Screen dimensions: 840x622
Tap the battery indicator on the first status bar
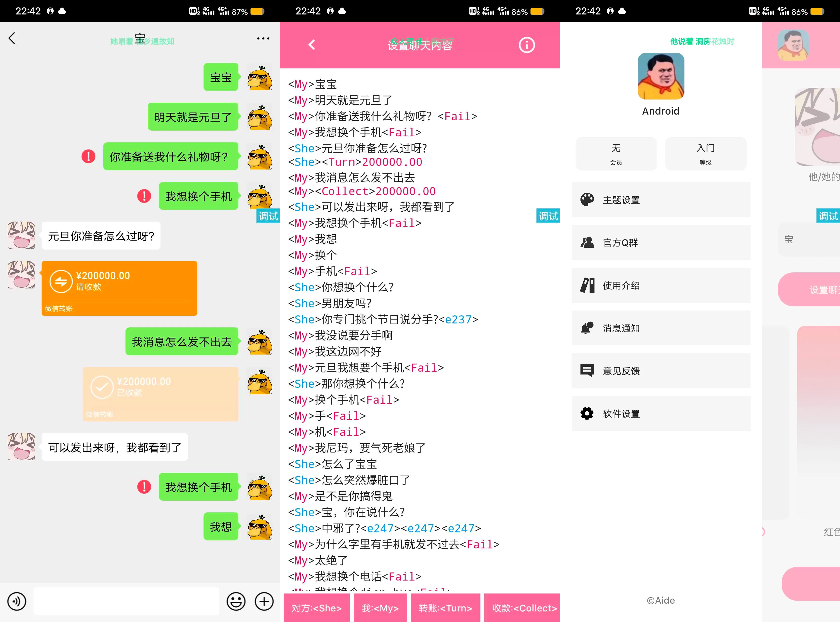[257, 11]
